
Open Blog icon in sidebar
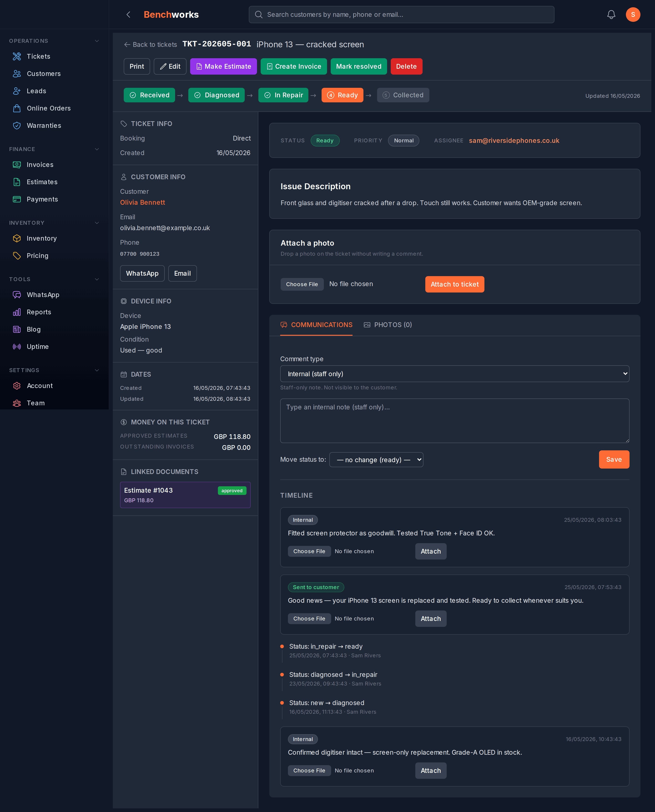tap(17, 329)
